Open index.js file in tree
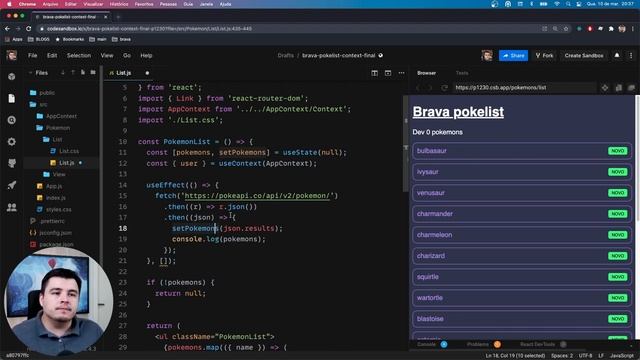The image size is (640, 360). pyautogui.click(x=51, y=198)
